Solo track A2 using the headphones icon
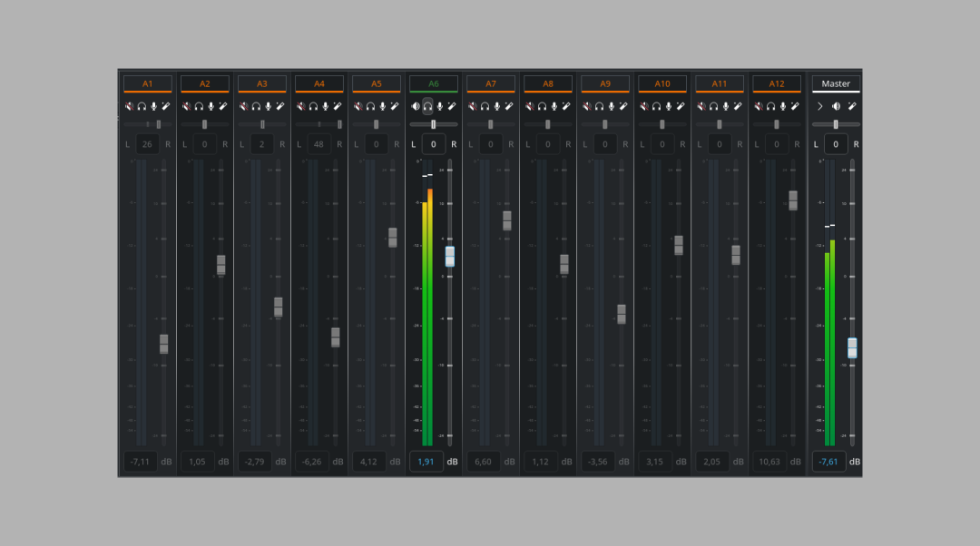 pos(199,106)
